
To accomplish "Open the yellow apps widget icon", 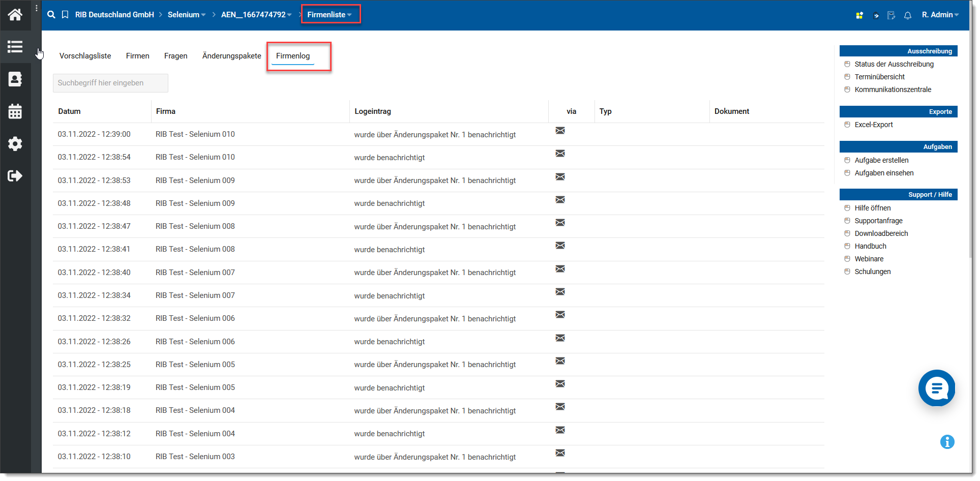I will (859, 15).
